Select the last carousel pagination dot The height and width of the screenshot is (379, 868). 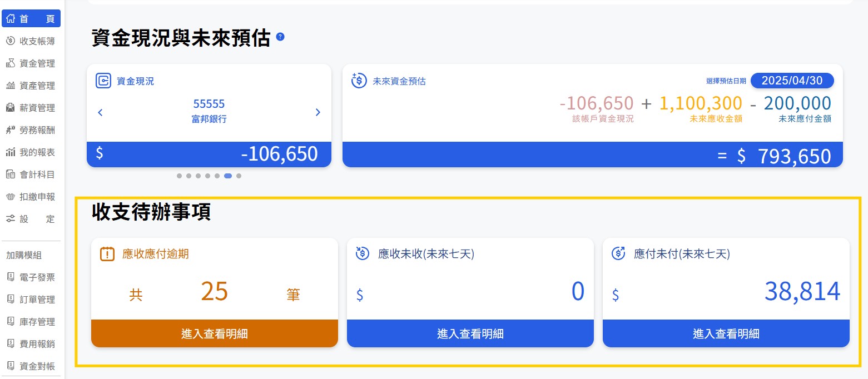tap(239, 176)
